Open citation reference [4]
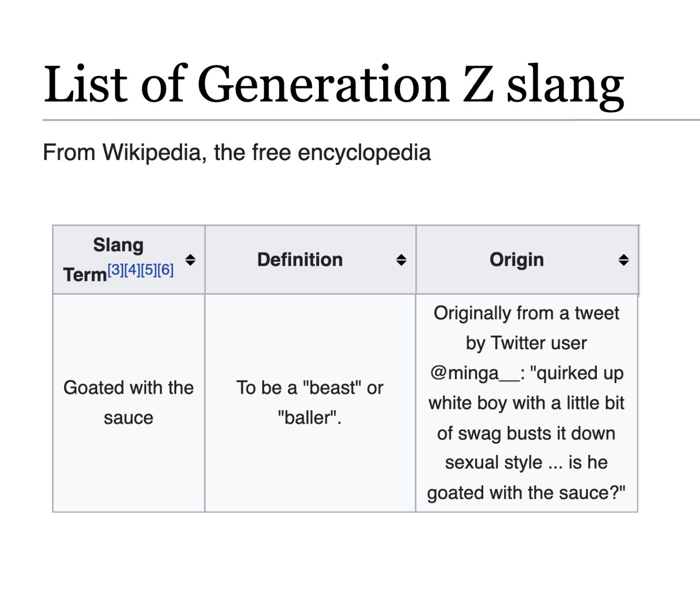The height and width of the screenshot is (601, 700). [x=133, y=270]
